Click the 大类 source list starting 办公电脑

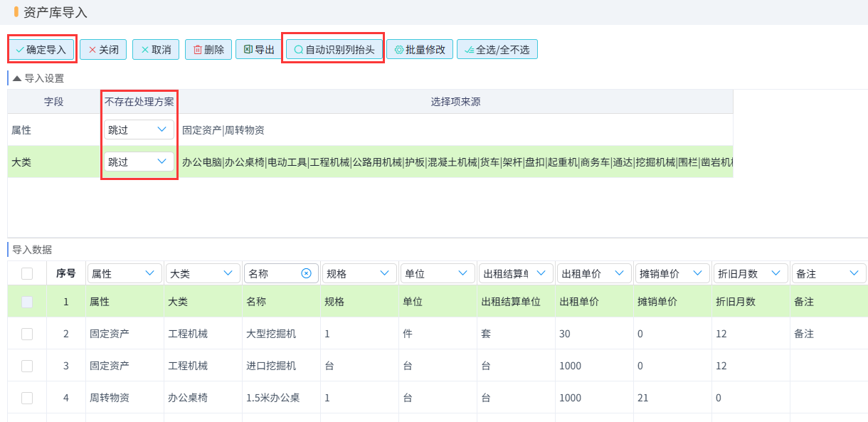[x=457, y=162]
